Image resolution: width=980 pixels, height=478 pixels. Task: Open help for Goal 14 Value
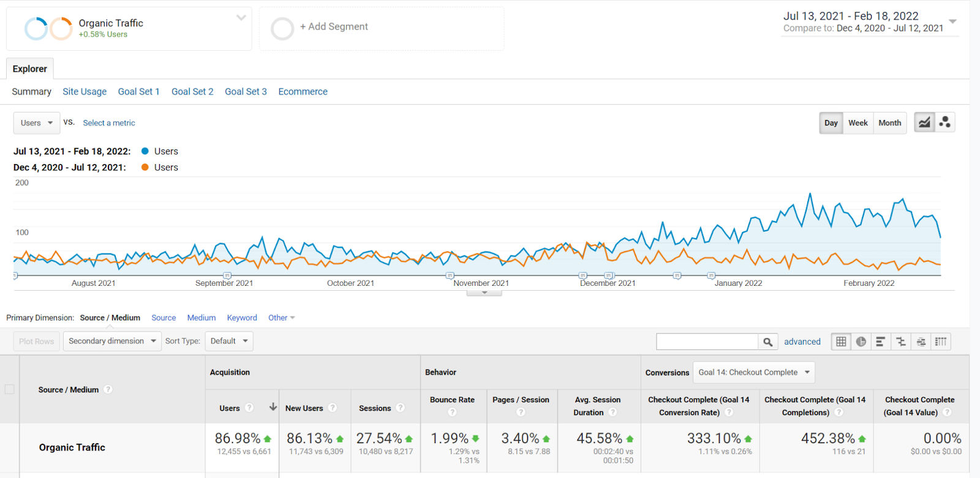[x=947, y=412]
